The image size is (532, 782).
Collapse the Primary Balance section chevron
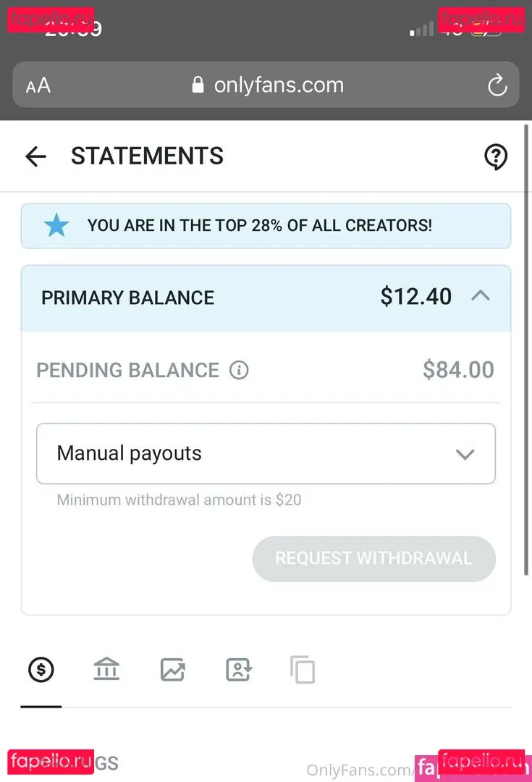pyautogui.click(x=481, y=296)
